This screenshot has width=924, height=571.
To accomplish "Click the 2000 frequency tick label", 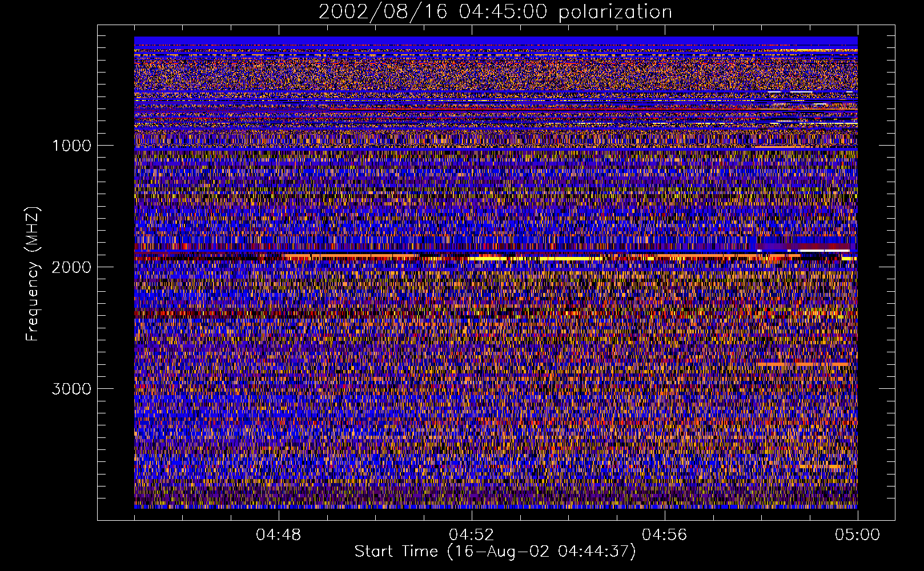I will click(x=71, y=267).
